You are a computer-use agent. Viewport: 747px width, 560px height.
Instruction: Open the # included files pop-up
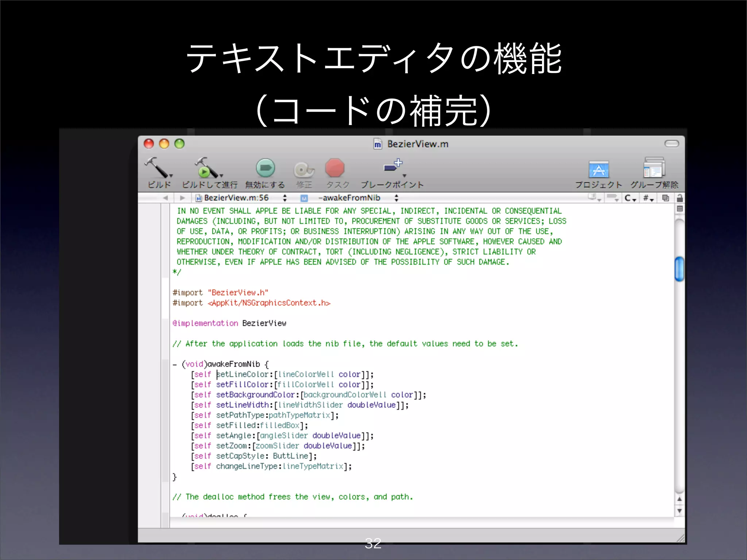[x=648, y=198]
